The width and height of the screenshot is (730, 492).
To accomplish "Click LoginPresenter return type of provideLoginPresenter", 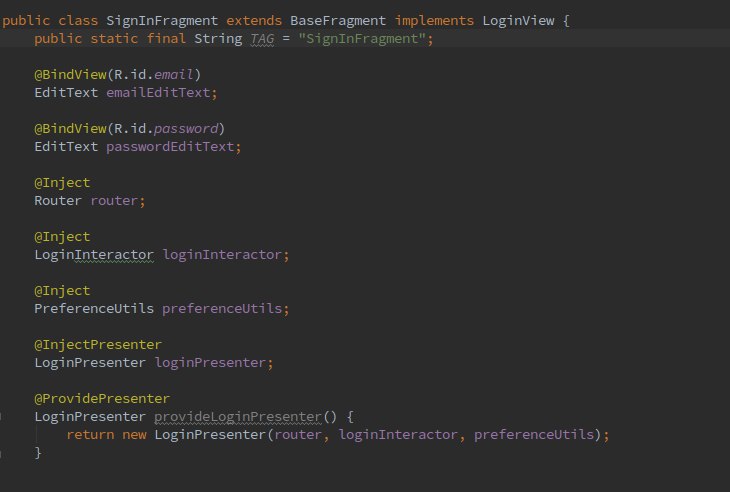I will pyautogui.click(x=90, y=417).
